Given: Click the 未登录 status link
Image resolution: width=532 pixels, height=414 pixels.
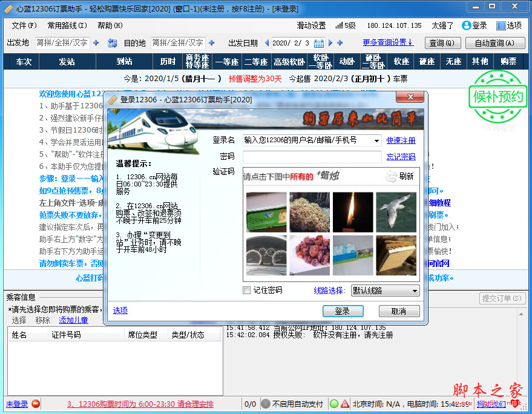Looking at the screenshot, I should click(17, 404).
